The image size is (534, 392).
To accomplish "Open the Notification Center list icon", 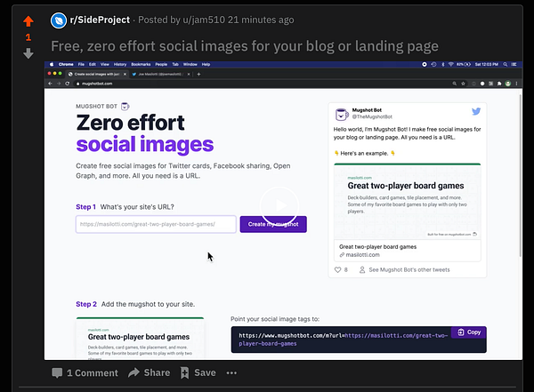I will tap(514, 64).
